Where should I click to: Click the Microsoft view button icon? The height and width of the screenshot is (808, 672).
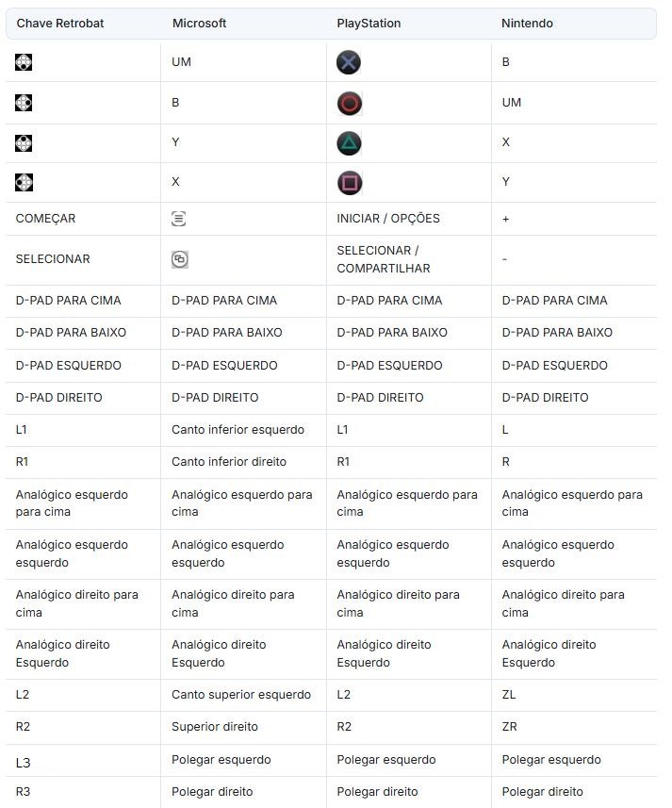[x=179, y=259]
